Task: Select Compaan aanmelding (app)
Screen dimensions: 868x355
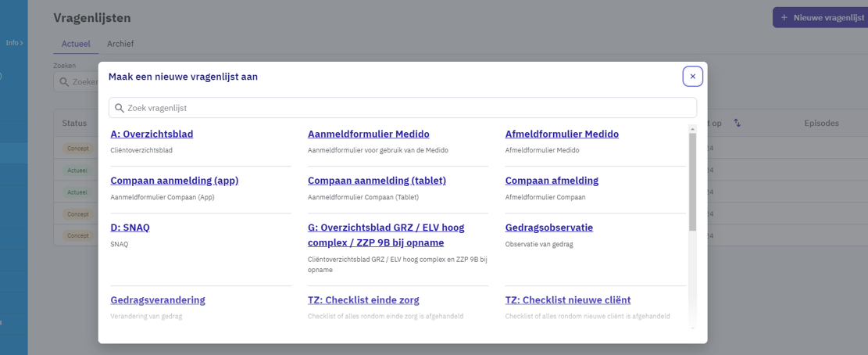Action: (174, 181)
